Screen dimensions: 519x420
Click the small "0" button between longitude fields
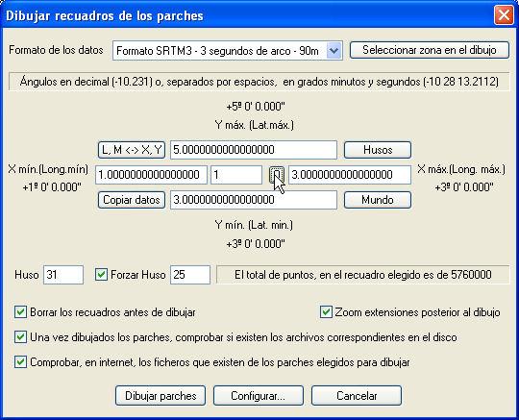[277, 175]
